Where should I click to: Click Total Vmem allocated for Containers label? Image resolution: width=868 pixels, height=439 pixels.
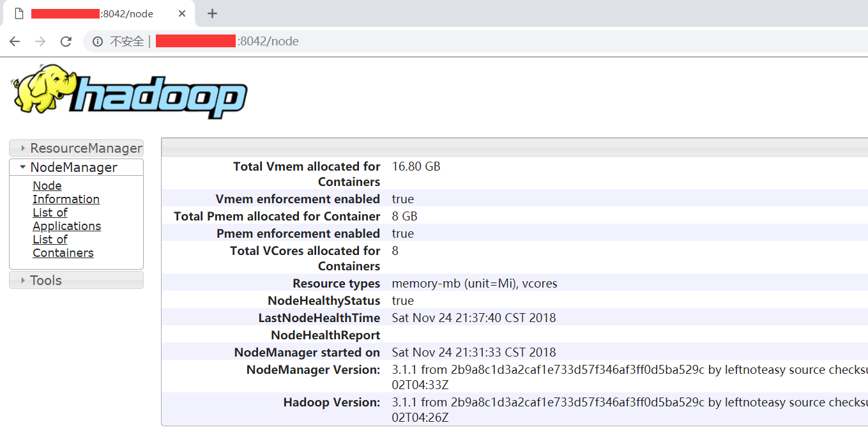(x=307, y=174)
